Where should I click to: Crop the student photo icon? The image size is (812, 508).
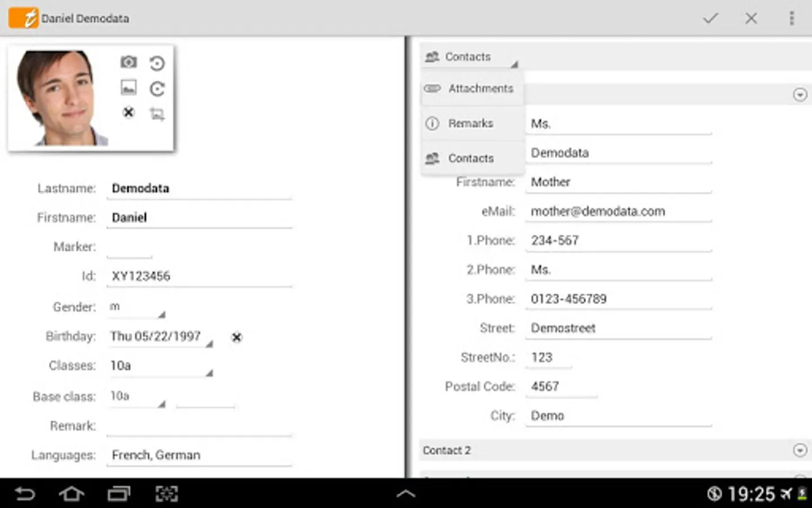click(x=157, y=115)
